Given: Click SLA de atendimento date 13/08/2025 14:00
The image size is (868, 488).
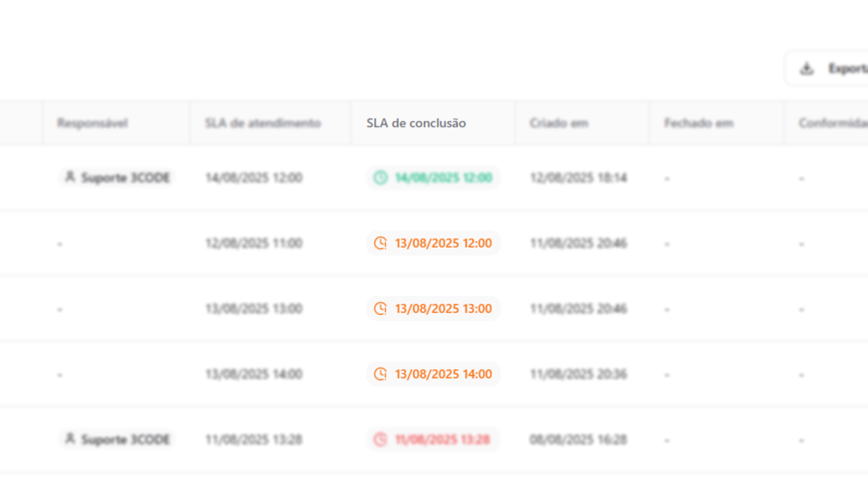Looking at the screenshot, I should click(x=254, y=374).
